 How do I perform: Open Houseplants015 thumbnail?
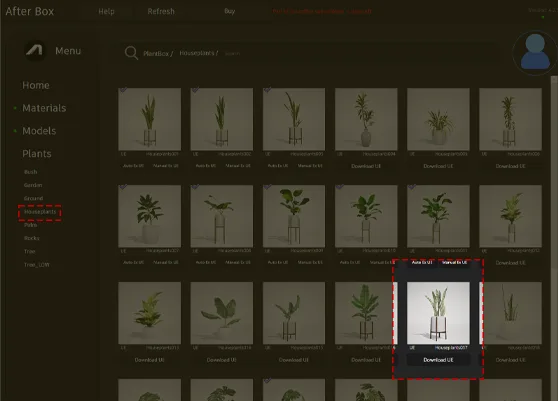pos(294,313)
